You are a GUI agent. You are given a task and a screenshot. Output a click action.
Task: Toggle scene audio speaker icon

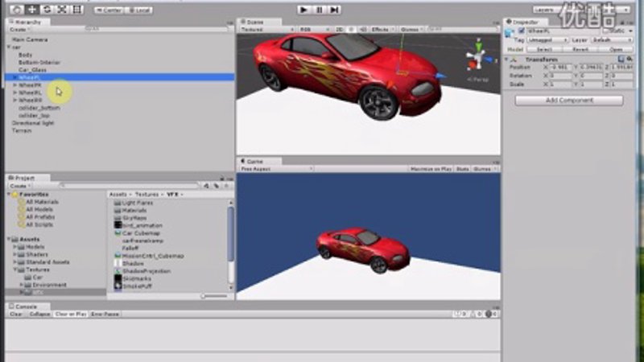(363, 30)
